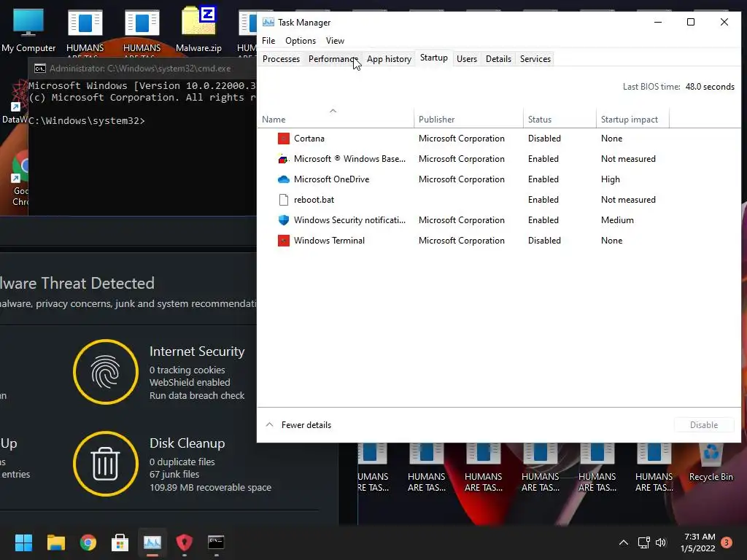Click the sort arrow above Name column
The image size is (747, 560).
pos(333,111)
